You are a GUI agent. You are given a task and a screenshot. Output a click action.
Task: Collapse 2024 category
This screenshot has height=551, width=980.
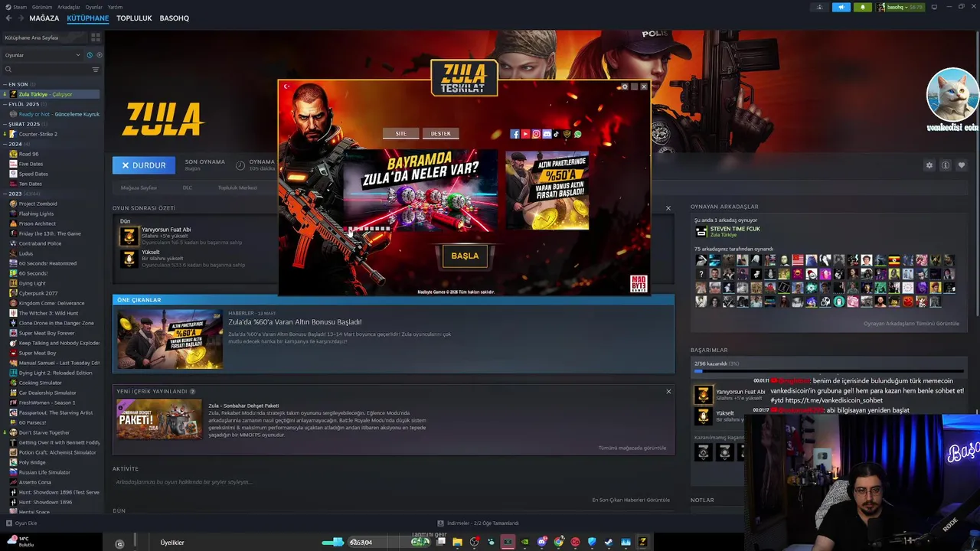[x=5, y=144]
